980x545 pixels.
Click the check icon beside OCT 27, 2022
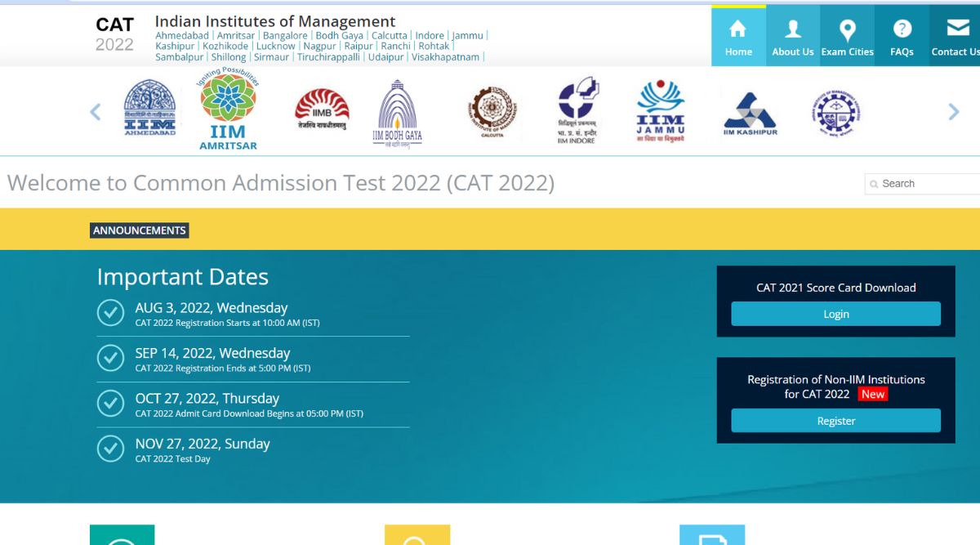110,403
